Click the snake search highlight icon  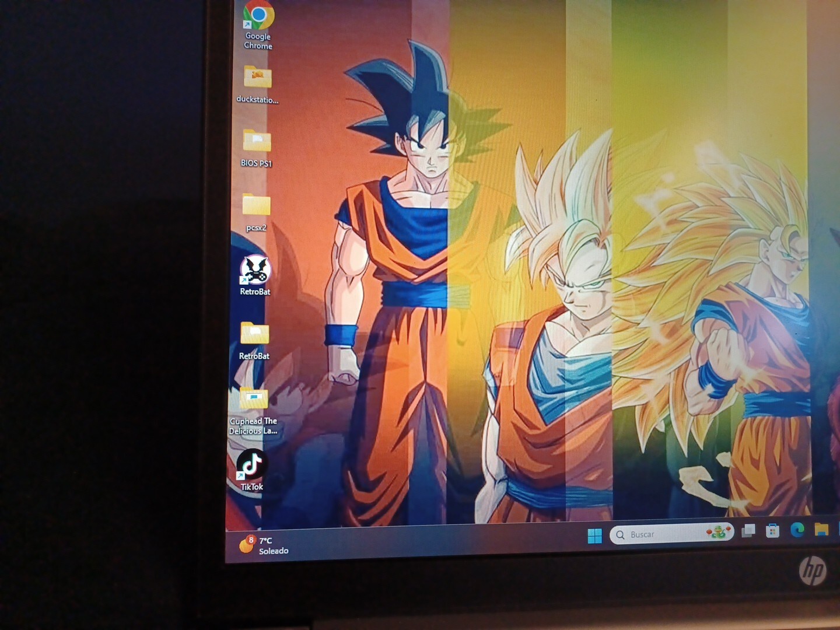tap(718, 531)
